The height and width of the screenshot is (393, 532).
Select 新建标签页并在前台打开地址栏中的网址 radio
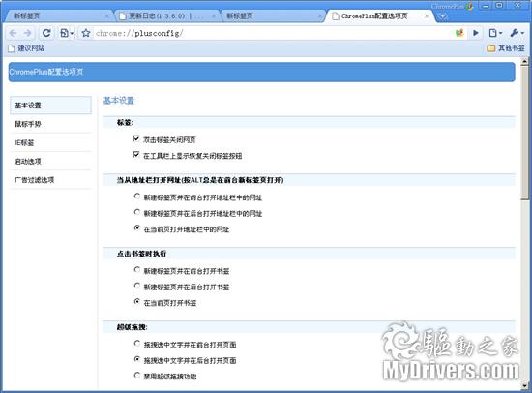(136, 196)
